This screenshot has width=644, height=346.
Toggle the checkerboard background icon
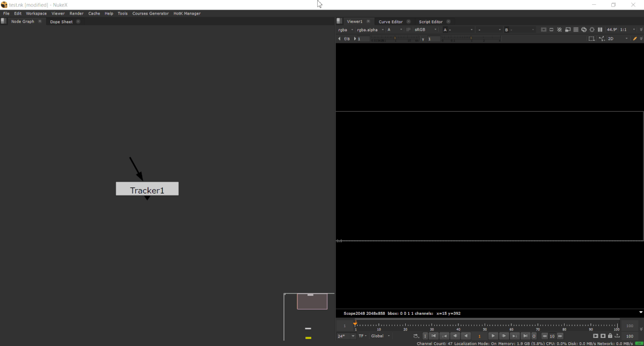coord(559,30)
